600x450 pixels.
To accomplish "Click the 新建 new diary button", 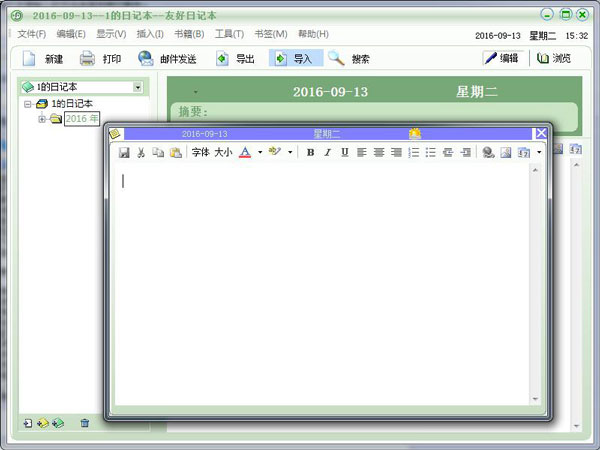I will click(x=42, y=59).
